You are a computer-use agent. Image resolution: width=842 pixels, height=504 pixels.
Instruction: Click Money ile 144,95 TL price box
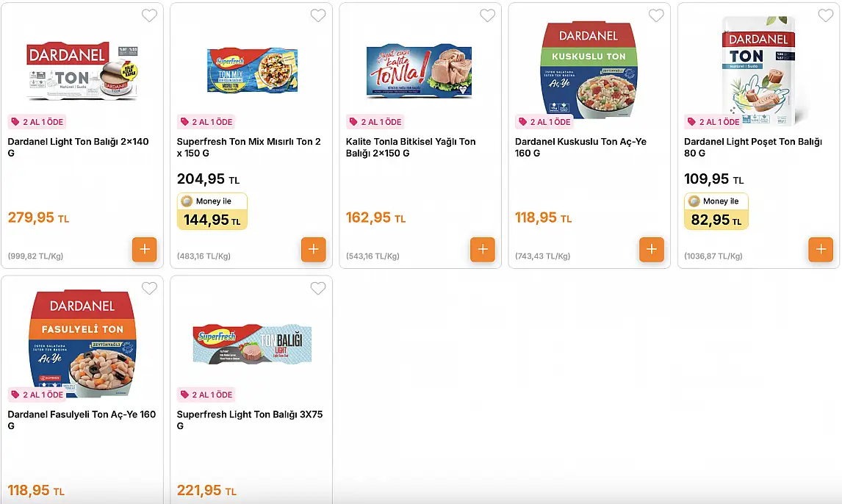[212, 212]
